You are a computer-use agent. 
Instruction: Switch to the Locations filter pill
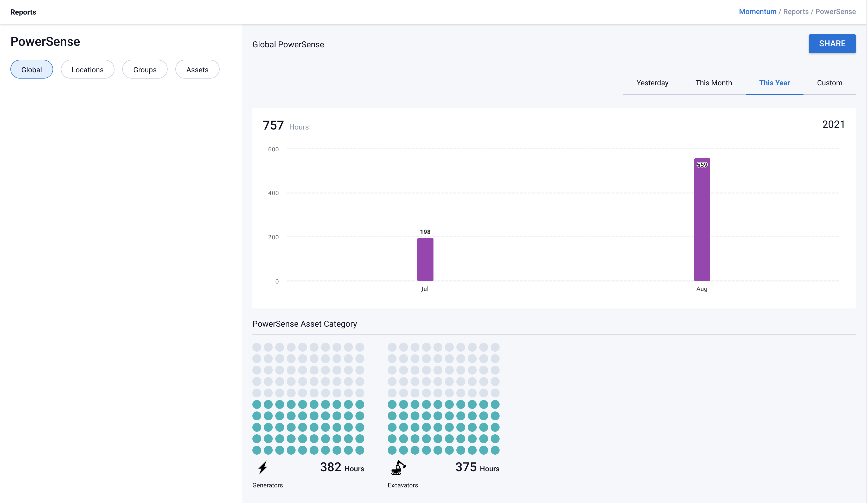tap(87, 69)
